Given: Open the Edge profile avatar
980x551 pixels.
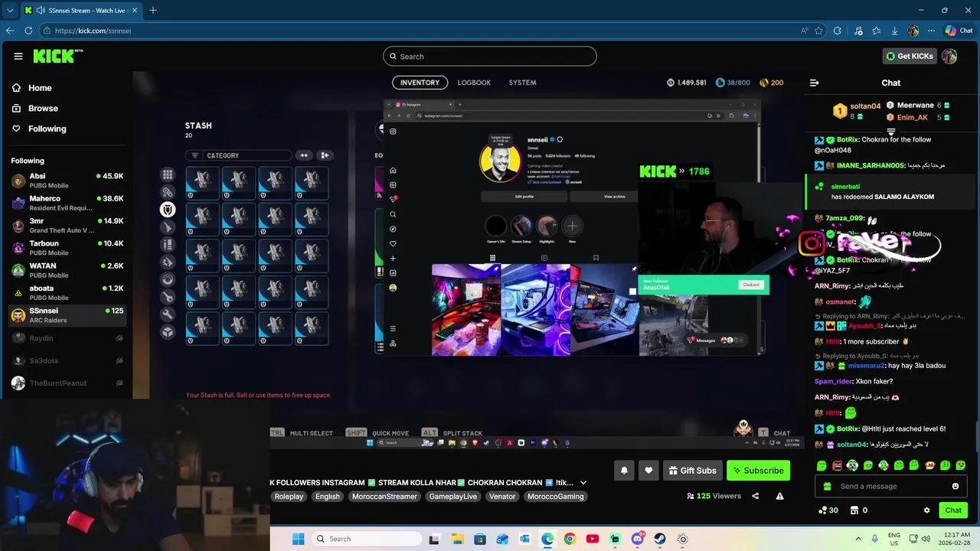Looking at the screenshot, I should click(913, 31).
